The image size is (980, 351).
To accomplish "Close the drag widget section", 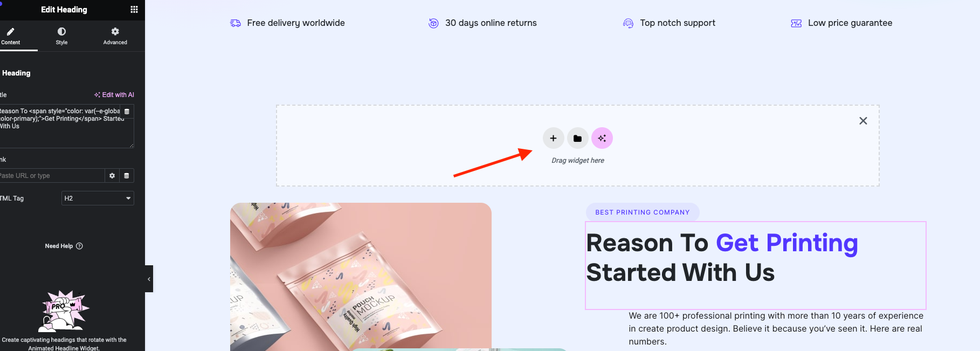I will [863, 121].
